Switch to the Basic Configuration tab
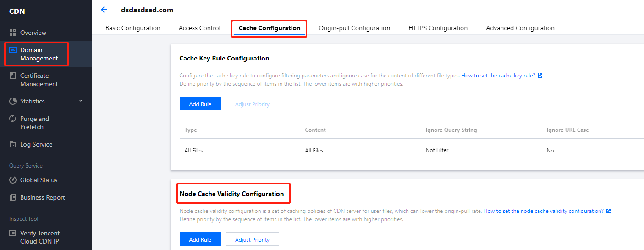 (133, 28)
